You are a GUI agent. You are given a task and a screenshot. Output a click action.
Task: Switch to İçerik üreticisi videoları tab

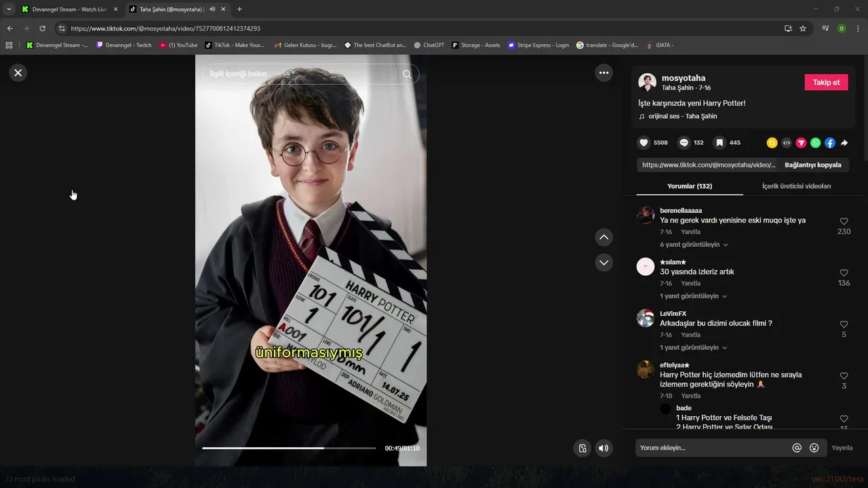point(796,186)
